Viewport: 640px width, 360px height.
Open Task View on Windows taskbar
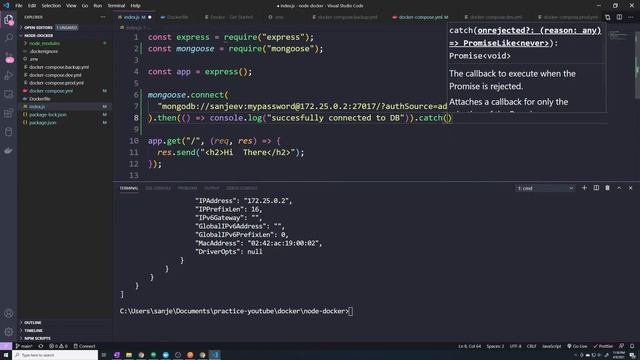[104, 355]
